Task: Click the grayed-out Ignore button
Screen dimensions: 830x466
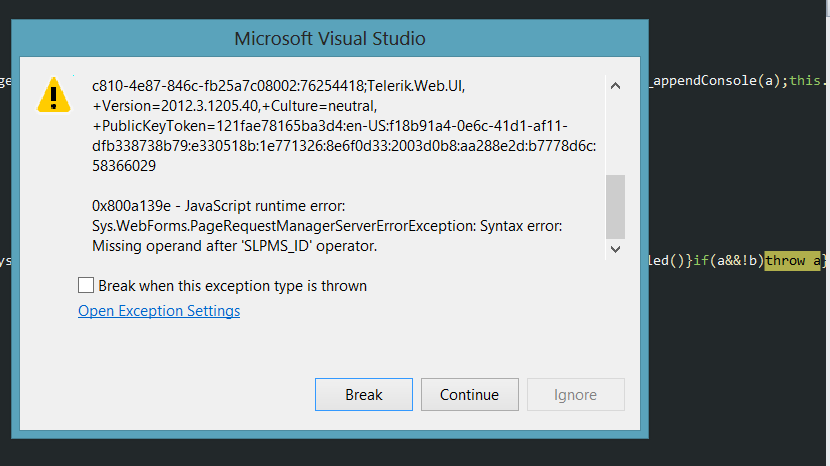Action: point(575,395)
